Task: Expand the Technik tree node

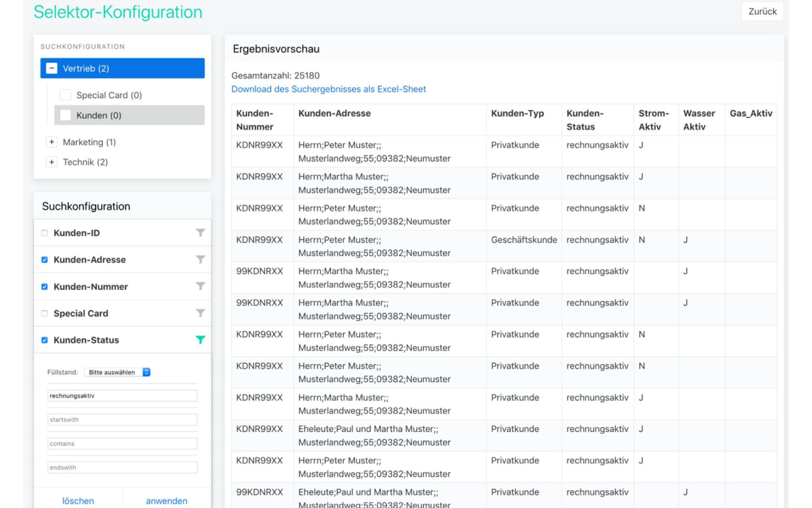Action: [52, 162]
